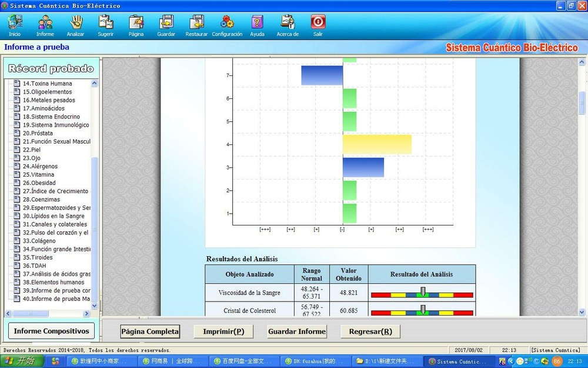
Task: Open the Restaurar toolbar icon
Action: pos(196,22)
